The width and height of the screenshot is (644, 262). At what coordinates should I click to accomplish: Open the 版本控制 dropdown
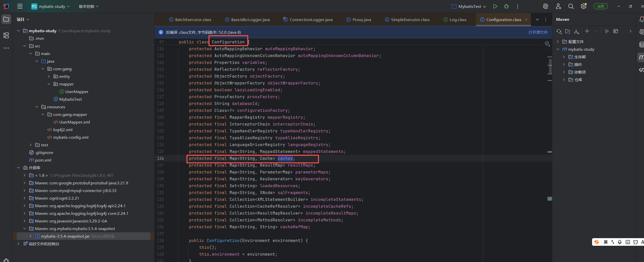coord(89,6)
